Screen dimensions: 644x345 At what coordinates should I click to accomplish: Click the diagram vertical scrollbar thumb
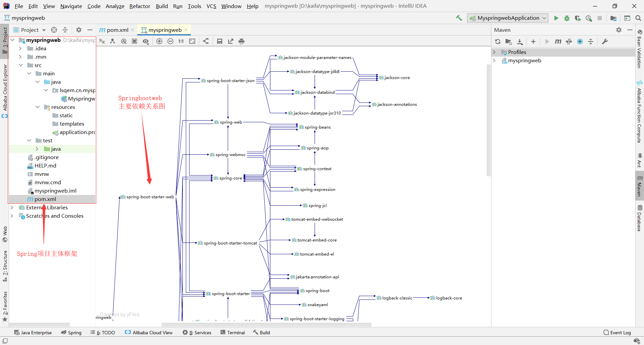[x=488, y=121]
